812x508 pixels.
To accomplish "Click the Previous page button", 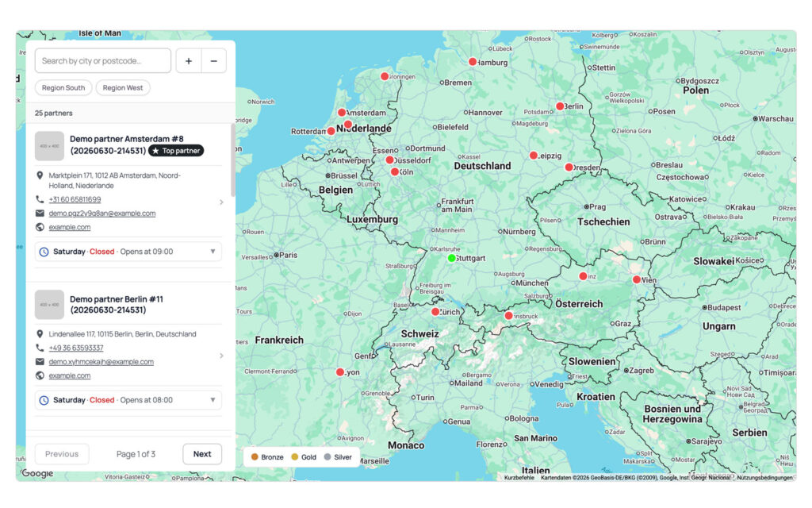I will pyautogui.click(x=62, y=454).
